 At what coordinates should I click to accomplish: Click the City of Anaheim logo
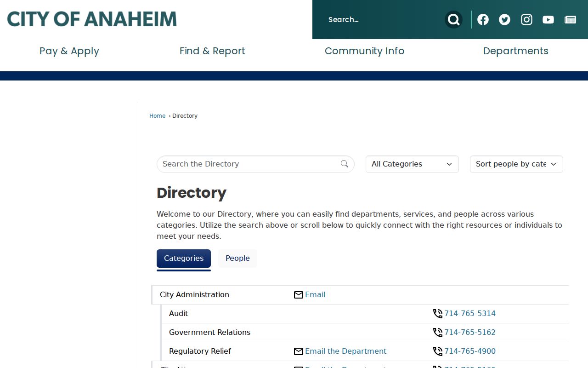click(x=92, y=19)
